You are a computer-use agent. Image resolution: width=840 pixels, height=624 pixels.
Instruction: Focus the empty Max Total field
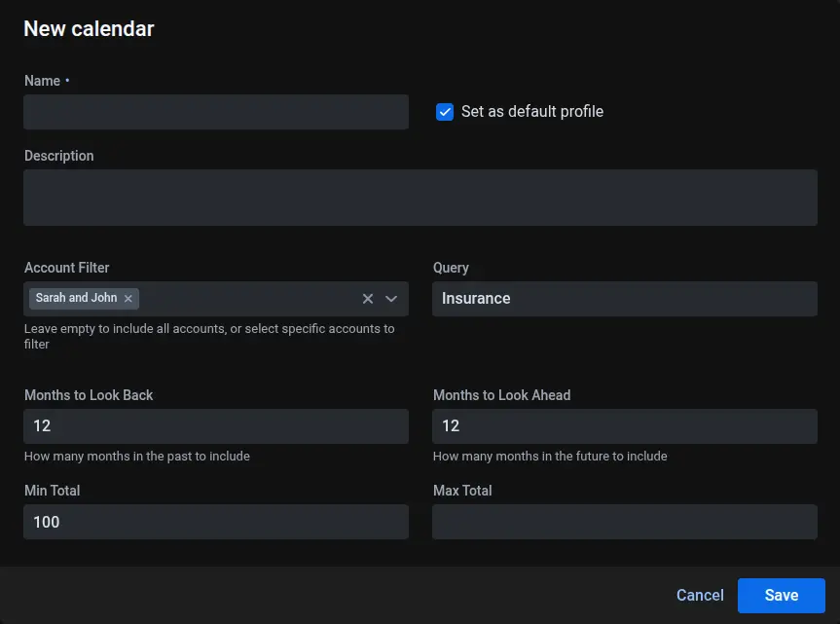pyautogui.click(x=624, y=522)
